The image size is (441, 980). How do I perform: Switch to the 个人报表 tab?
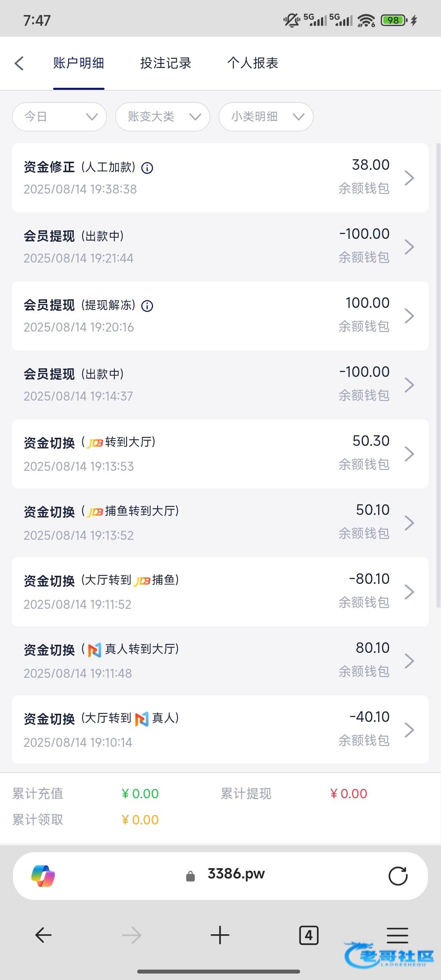click(253, 63)
